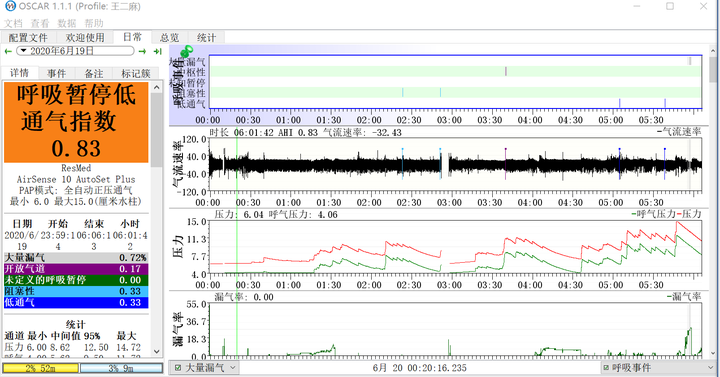720x377 pixels.
Task: Click the ResMed brand text
Action: tap(76, 168)
